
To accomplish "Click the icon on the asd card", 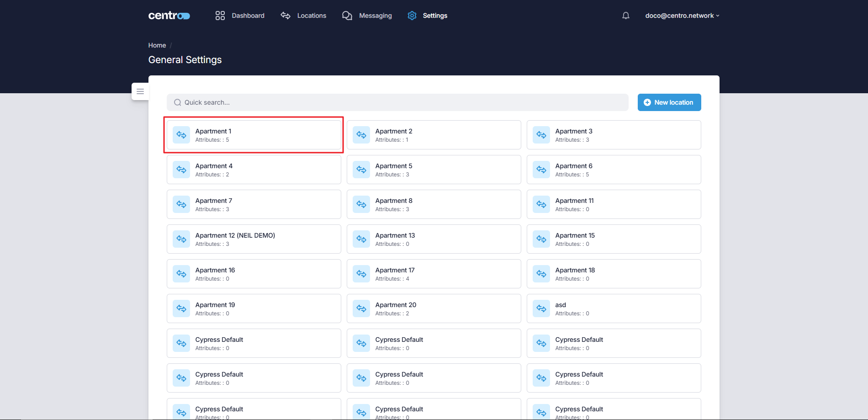I will coord(541,308).
